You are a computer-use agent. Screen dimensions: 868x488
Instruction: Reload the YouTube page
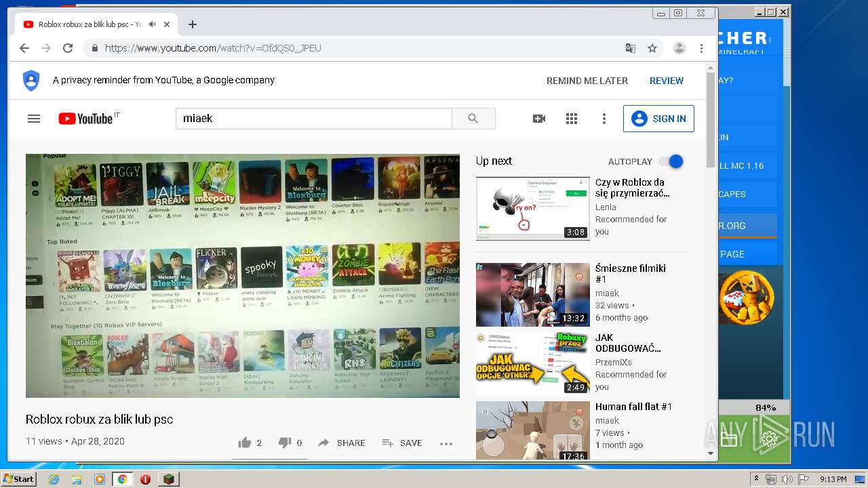tap(68, 48)
